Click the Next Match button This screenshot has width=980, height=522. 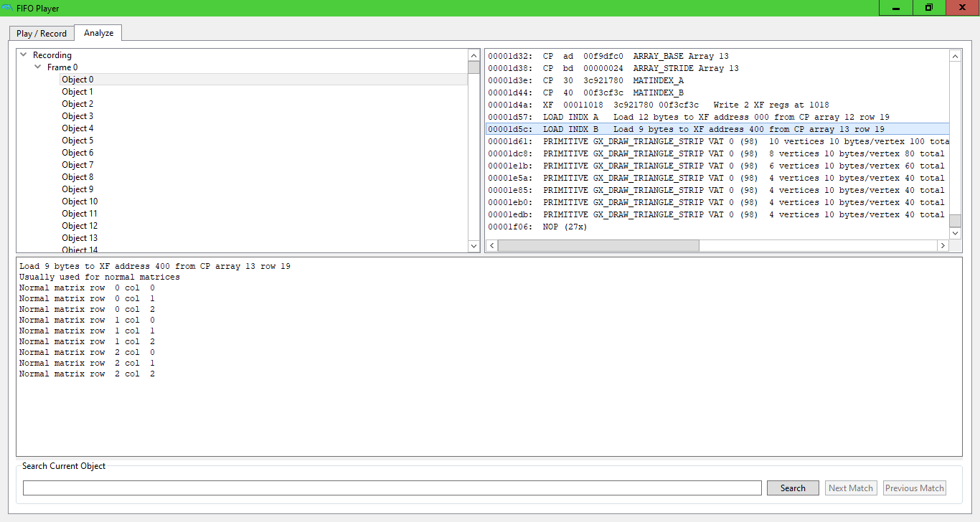(x=851, y=488)
